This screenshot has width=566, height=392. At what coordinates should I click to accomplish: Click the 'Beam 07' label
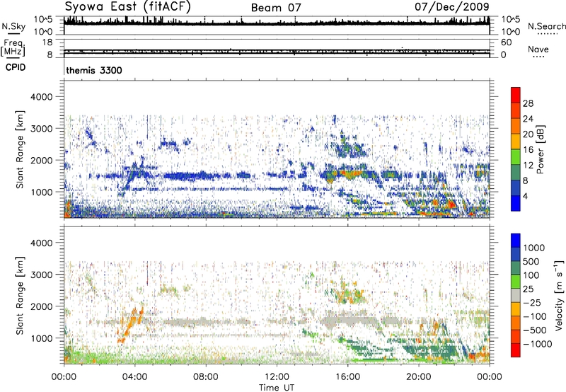click(276, 8)
